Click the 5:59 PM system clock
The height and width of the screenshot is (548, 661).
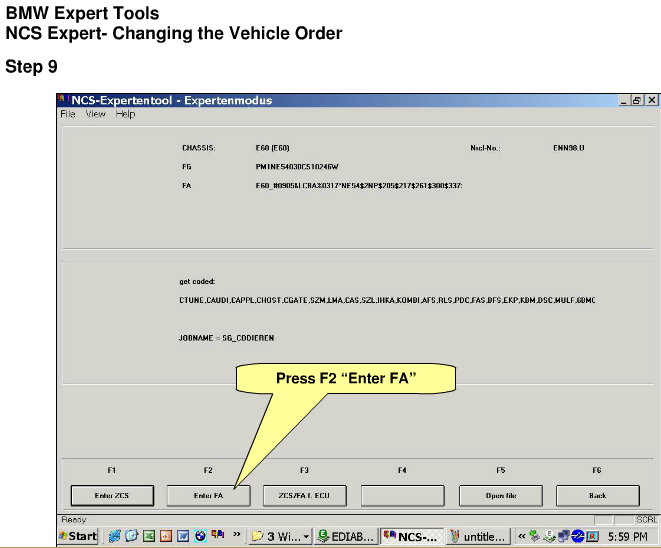628,537
